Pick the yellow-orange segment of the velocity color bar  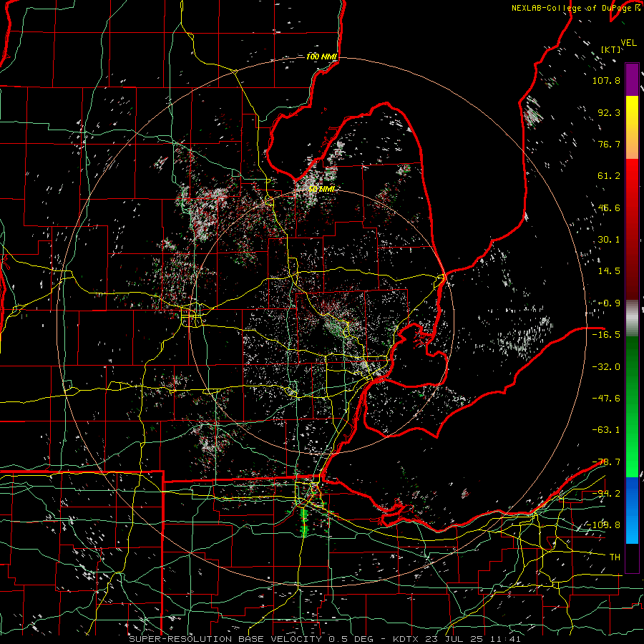[632, 127]
